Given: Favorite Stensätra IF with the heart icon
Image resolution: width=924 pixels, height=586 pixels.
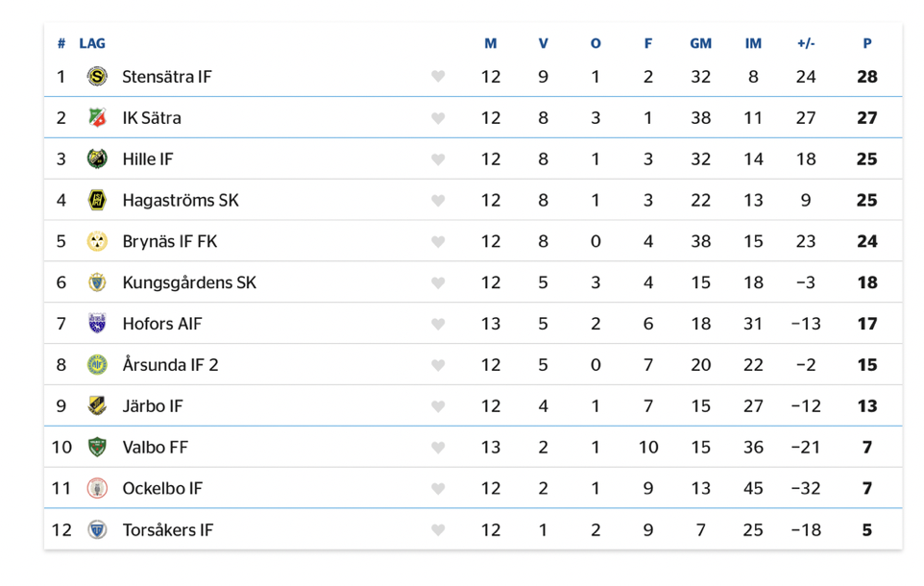Looking at the screenshot, I should [x=438, y=77].
